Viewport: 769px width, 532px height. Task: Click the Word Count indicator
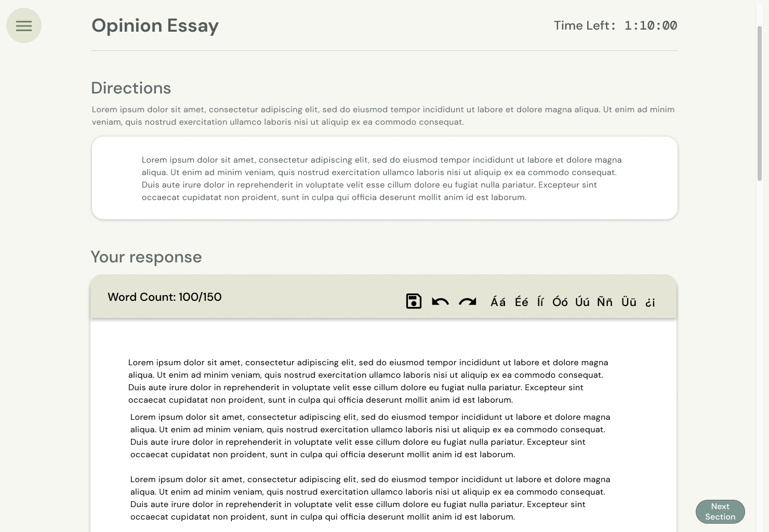164,297
